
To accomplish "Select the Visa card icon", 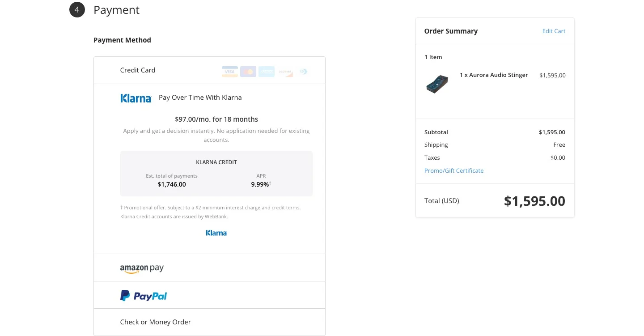I will (229, 72).
